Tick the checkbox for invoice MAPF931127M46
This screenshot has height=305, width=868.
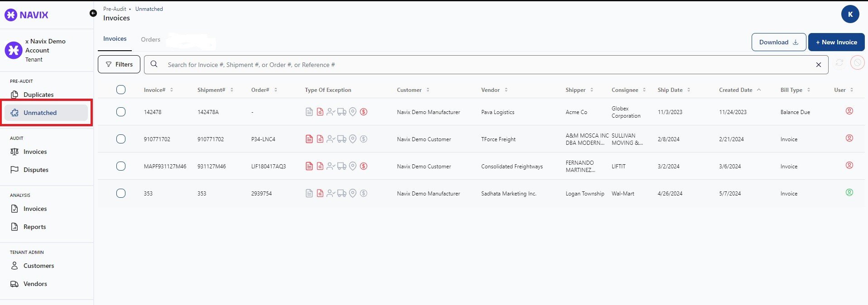121,166
